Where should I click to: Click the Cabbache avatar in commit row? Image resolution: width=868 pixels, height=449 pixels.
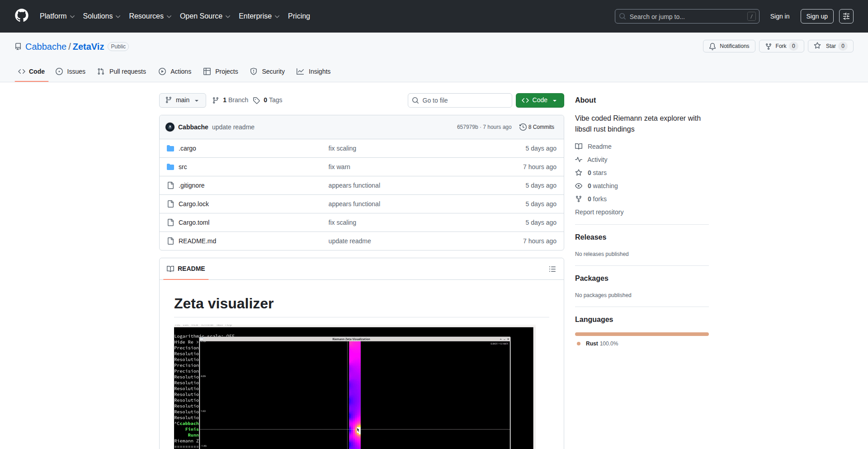click(170, 127)
